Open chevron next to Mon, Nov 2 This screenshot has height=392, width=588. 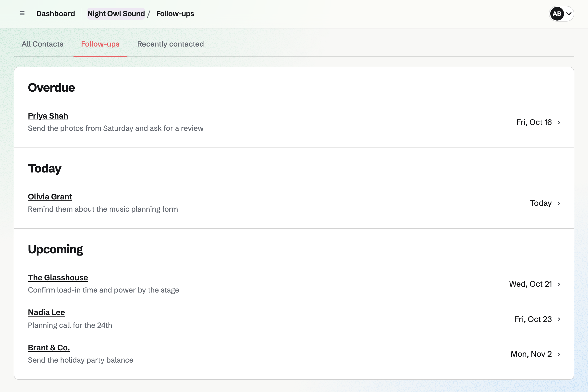pos(559,354)
